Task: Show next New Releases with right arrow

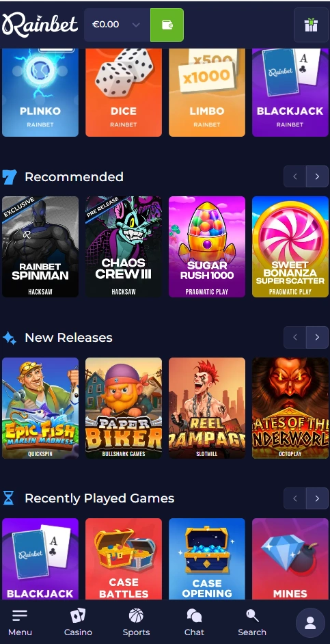Action: (317, 337)
